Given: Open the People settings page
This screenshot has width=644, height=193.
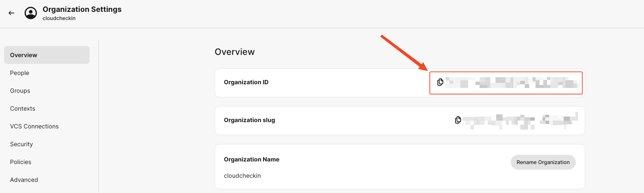Looking at the screenshot, I should tap(20, 73).
